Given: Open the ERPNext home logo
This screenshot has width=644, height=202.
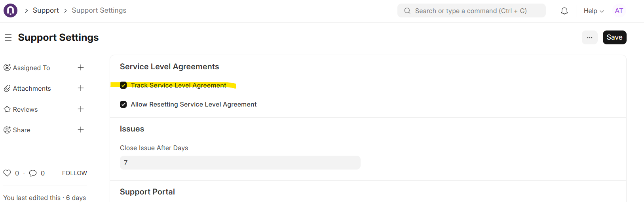Looking at the screenshot, I should click(10, 11).
